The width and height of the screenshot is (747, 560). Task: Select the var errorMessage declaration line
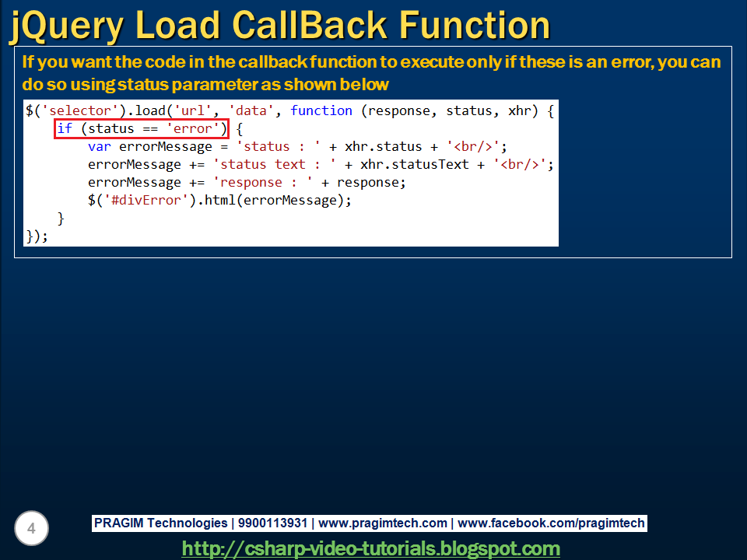[233, 146]
